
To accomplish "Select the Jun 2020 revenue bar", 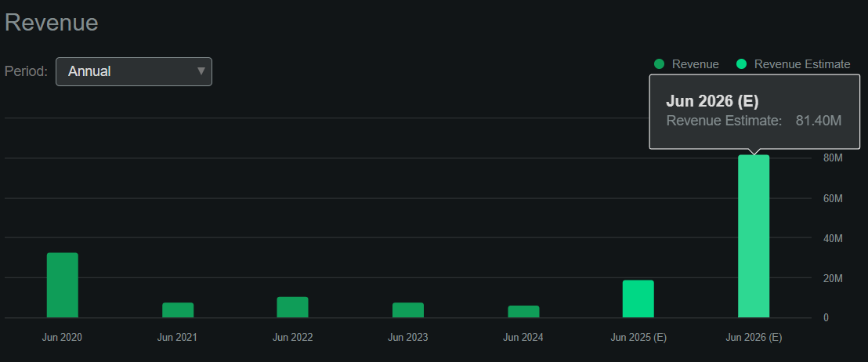I will click(63, 285).
